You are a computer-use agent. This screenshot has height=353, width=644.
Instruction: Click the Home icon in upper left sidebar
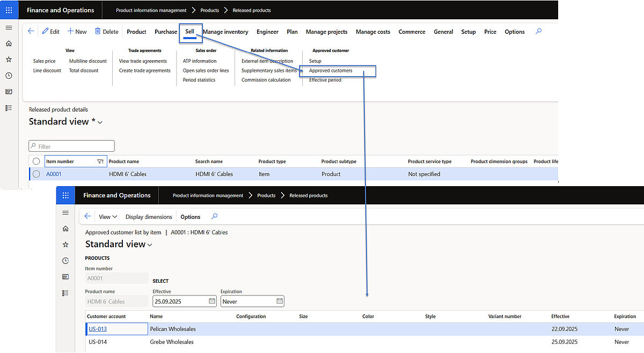tap(9, 43)
